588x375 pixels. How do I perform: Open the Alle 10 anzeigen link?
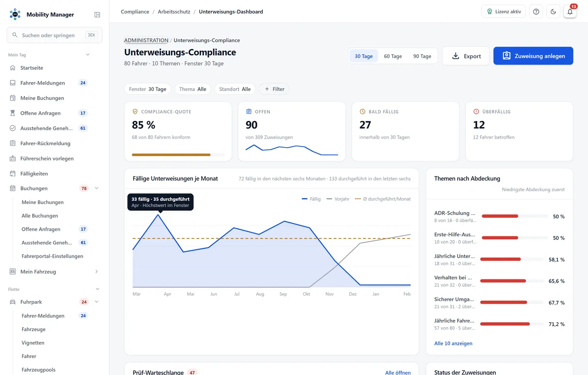[x=453, y=343]
